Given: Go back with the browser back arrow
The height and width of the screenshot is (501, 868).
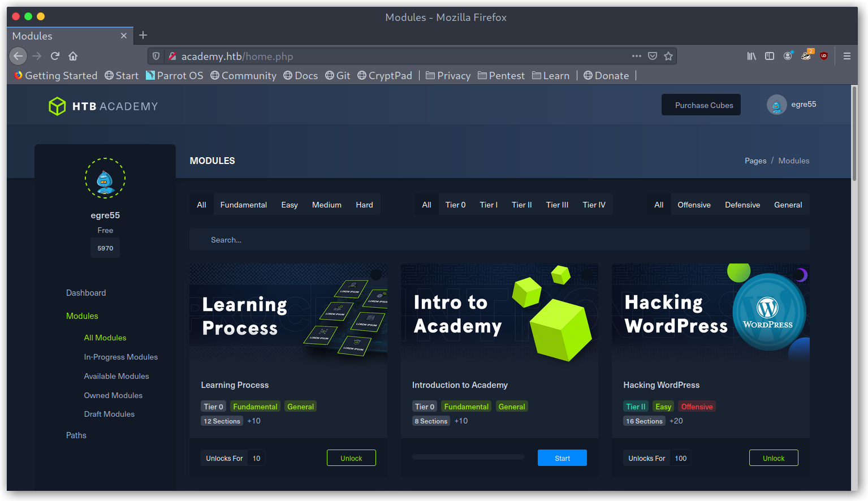Looking at the screenshot, I should point(18,56).
